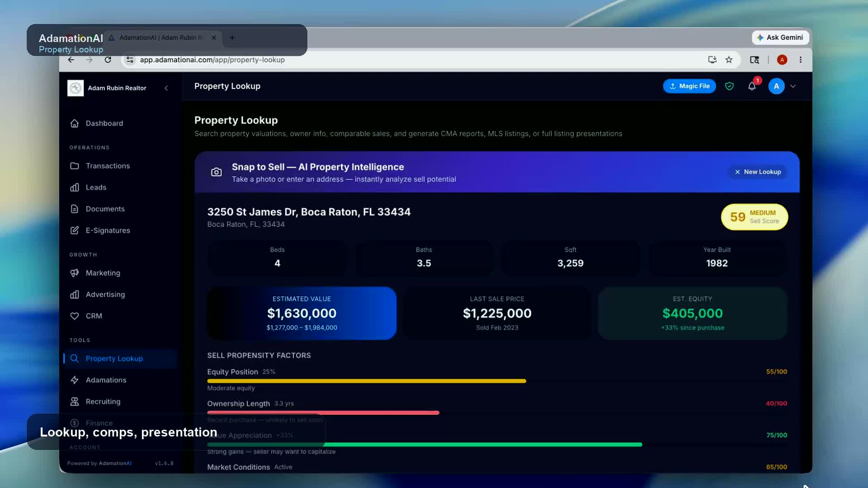Open CRM in the sidebar
This screenshot has width=868, height=488.
[x=94, y=316]
